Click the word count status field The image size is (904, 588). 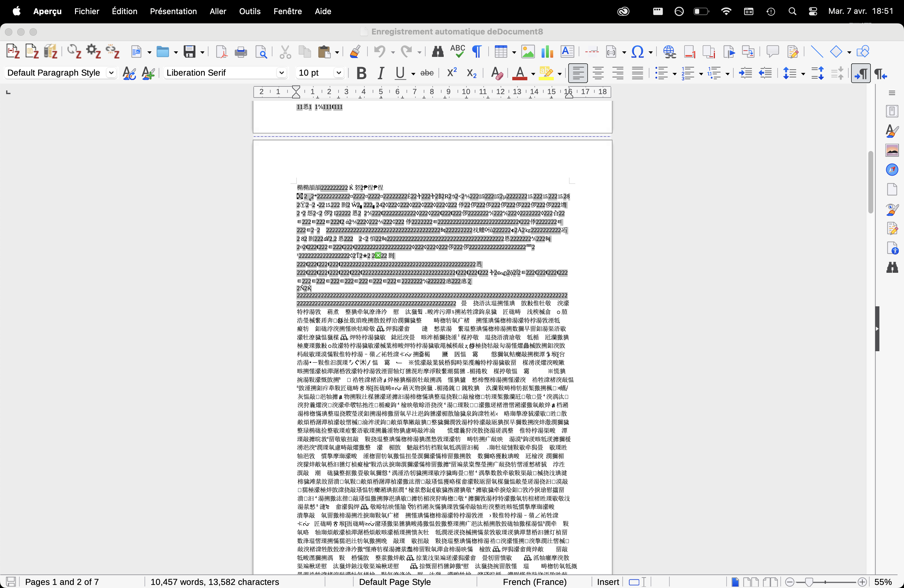tap(215, 582)
